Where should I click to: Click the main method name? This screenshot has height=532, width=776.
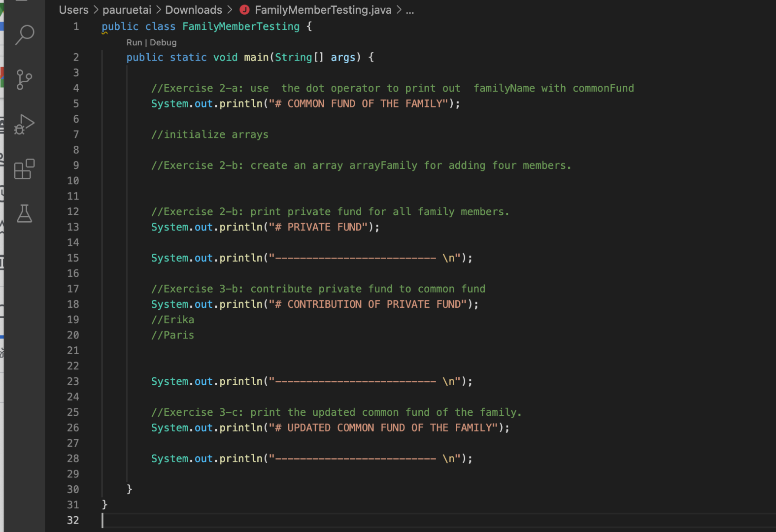[256, 58]
